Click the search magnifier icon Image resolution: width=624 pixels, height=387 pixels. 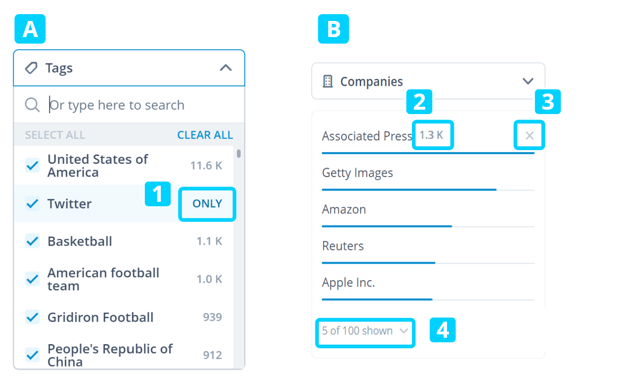pos(32,105)
